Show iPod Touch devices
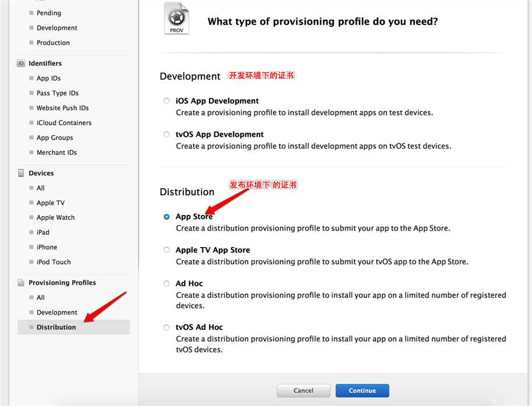Image resolution: width=532 pixels, height=406 pixels. coord(54,262)
